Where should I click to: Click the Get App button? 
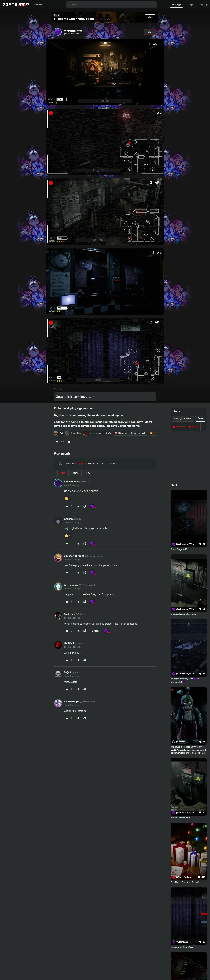176,5
